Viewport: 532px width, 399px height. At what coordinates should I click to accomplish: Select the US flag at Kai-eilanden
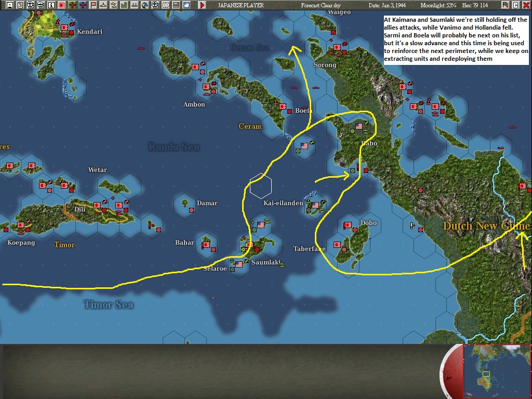tap(315, 205)
